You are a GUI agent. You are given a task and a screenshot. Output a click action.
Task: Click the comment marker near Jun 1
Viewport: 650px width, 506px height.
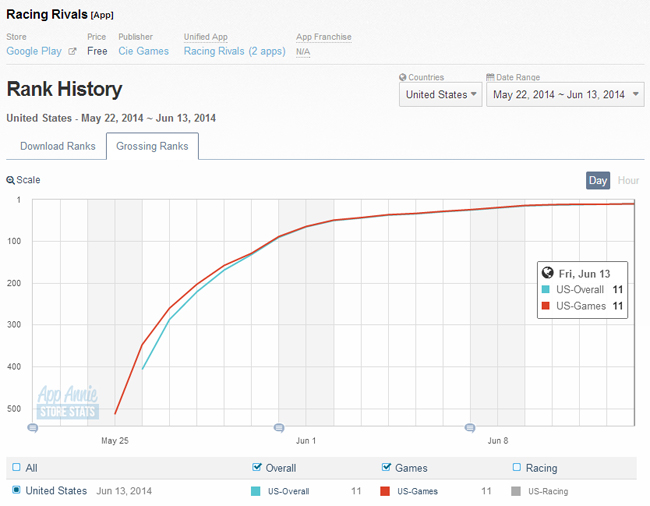tap(279, 427)
